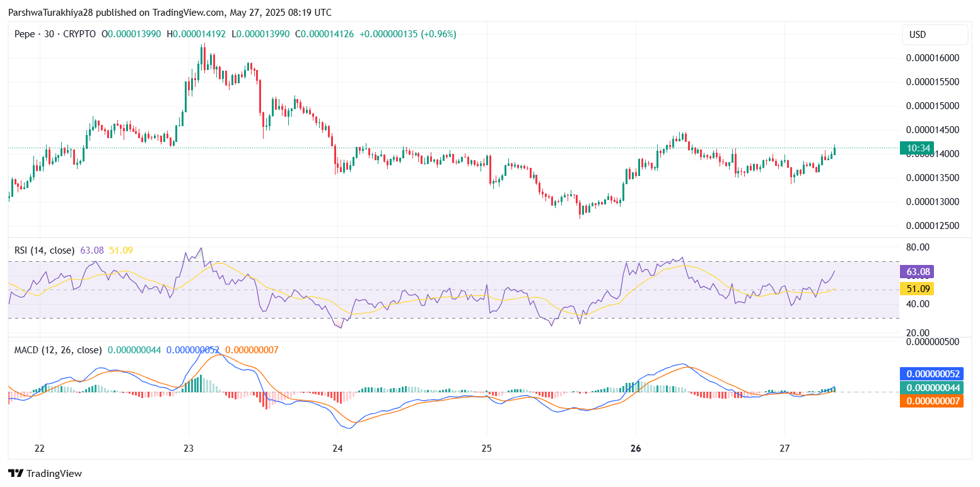Click the 80.00 level on the RSI scale
The width and height of the screenshot is (980, 487).
point(918,247)
